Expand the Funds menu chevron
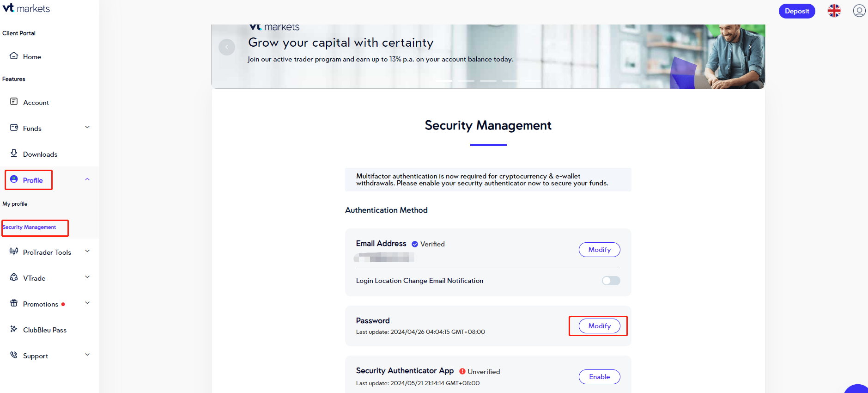868x393 pixels. pos(87,127)
